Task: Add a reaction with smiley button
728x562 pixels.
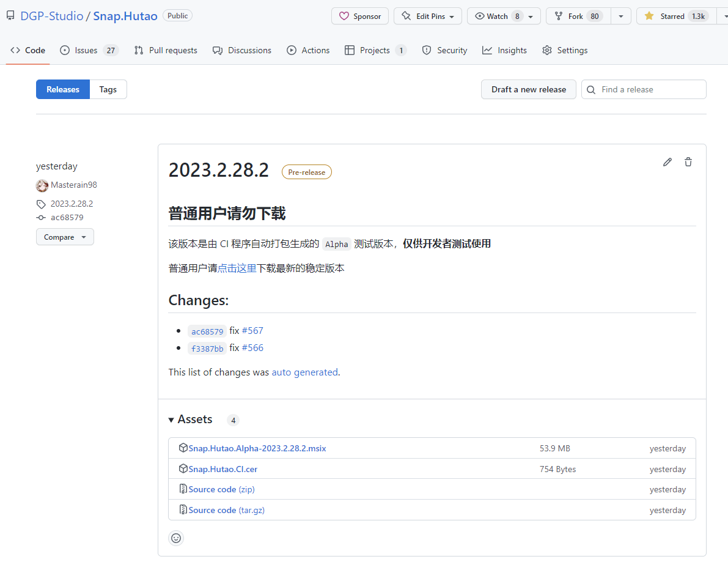Action: pyautogui.click(x=176, y=538)
